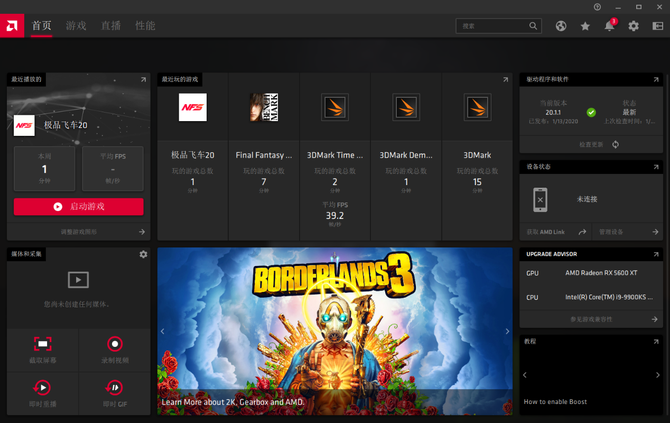Open 媒体和采集 panel settings gear

143,254
